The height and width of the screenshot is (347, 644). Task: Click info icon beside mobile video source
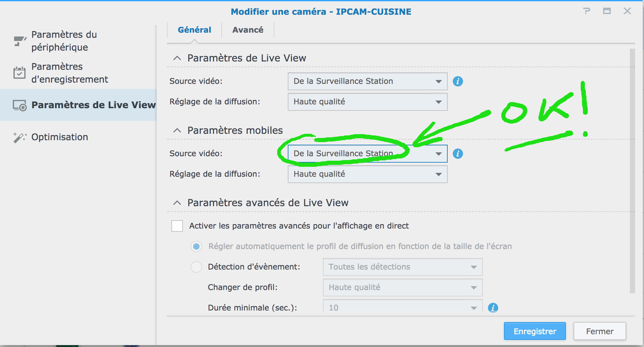458,154
